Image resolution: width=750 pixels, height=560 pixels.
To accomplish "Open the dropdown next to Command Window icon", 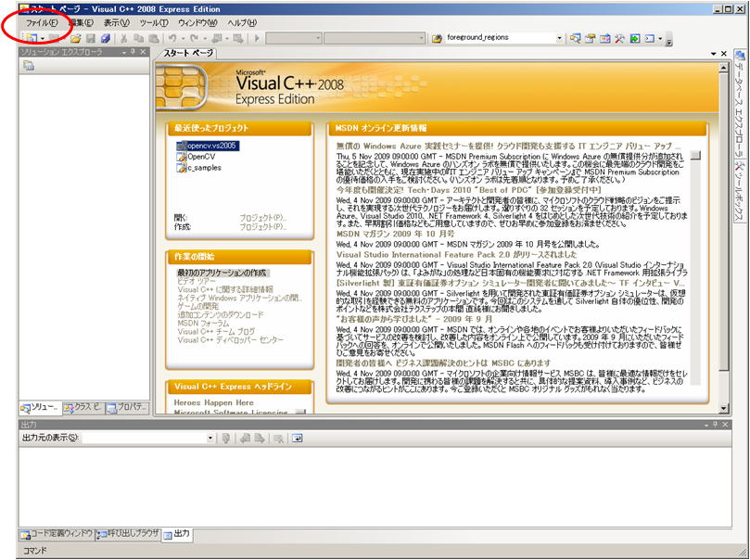I will pyautogui.click(x=660, y=39).
